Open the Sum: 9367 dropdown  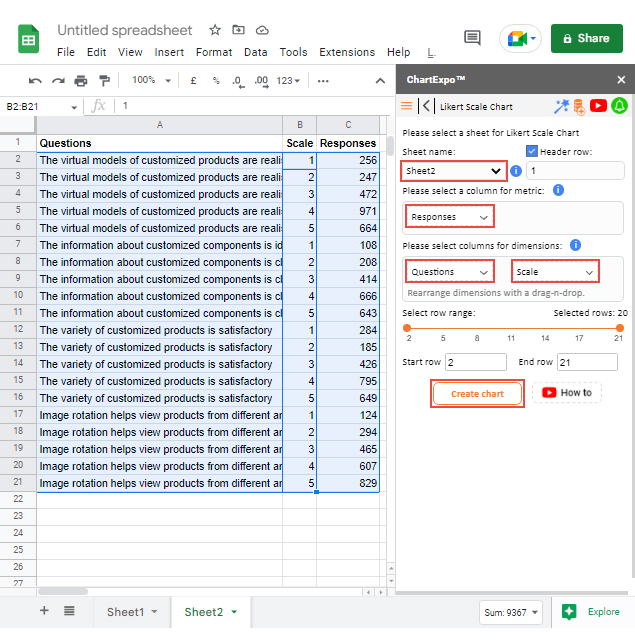pyautogui.click(x=511, y=613)
